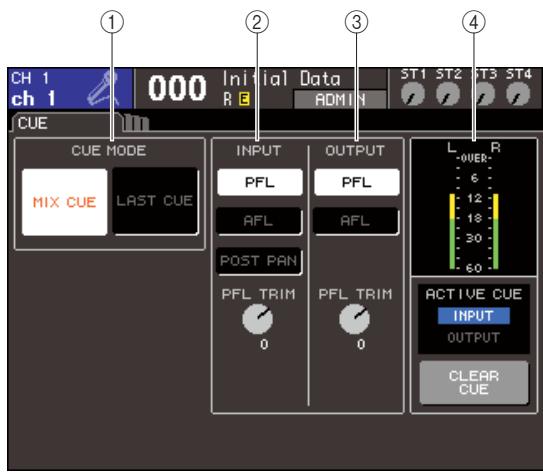Screen dimensions: 543x474
Task: Click the INPUT active cue indicator
Action: pos(474,316)
